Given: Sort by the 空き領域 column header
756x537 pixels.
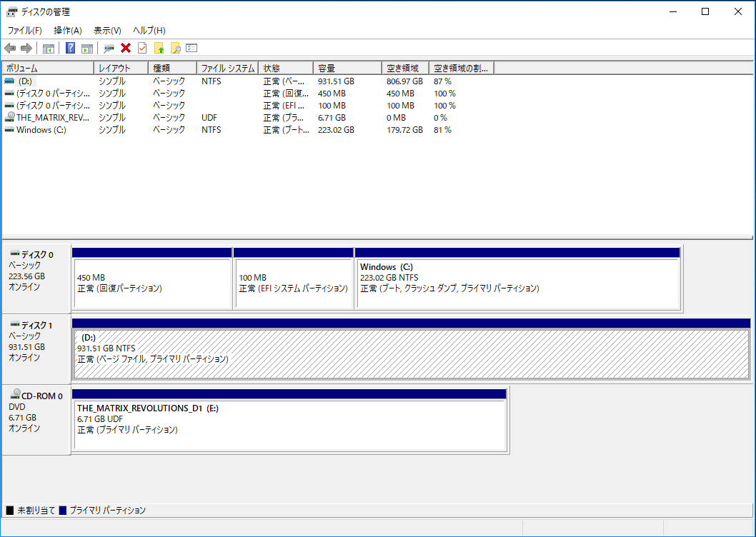Looking at the screenshot, I should click(x=405, y=68).
